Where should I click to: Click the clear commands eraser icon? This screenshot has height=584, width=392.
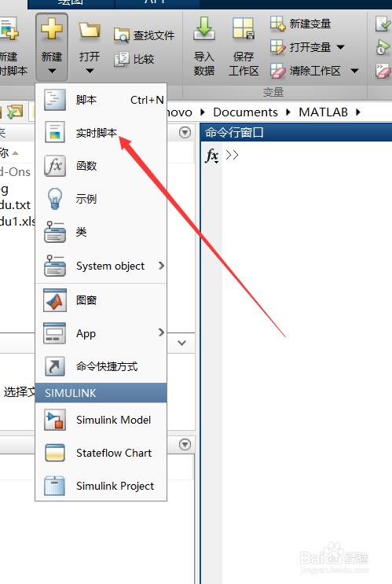click(383, 71)
